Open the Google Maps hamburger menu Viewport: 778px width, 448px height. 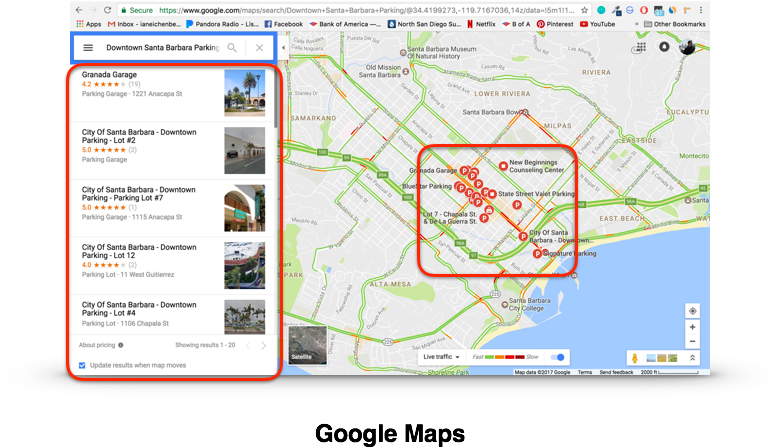(x=88, y=48)
